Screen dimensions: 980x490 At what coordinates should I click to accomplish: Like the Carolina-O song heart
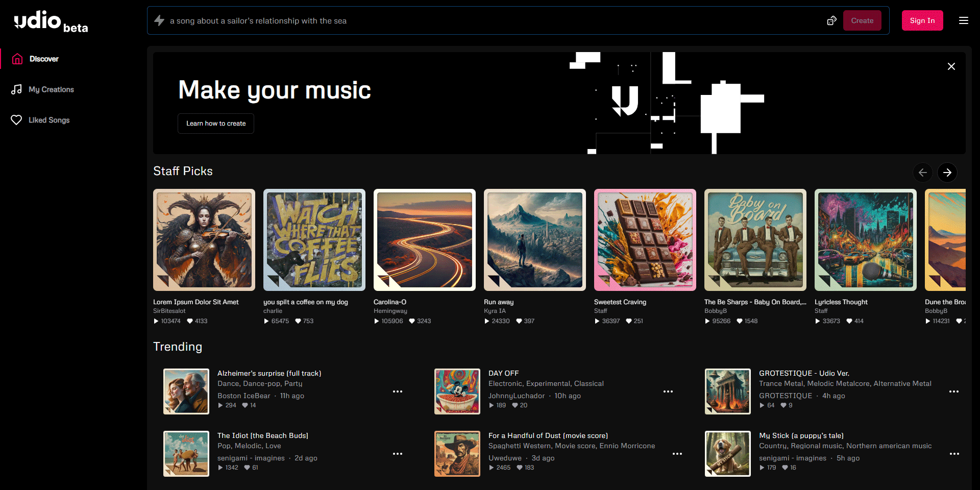tap(411, 321)
